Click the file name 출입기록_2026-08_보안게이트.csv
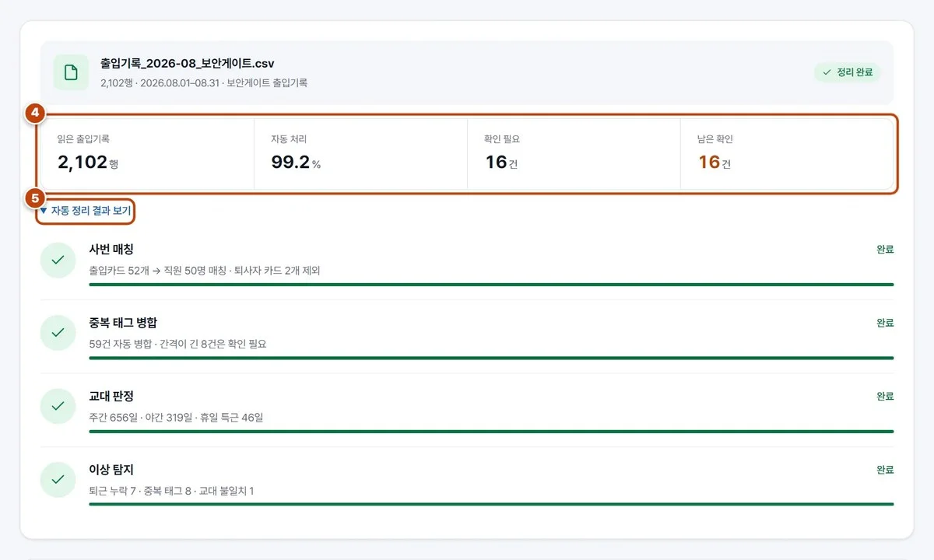The width and height of the screenshot is (934, 560). pos(187,63)
